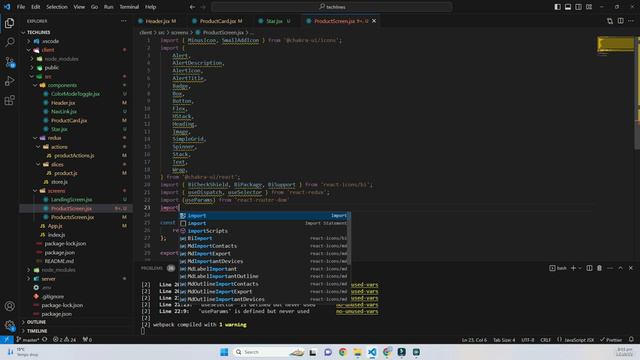Toggle the bottom panel layout button
Image resolution: width=640 pixels, height=360 pixels.
point(568,7)
